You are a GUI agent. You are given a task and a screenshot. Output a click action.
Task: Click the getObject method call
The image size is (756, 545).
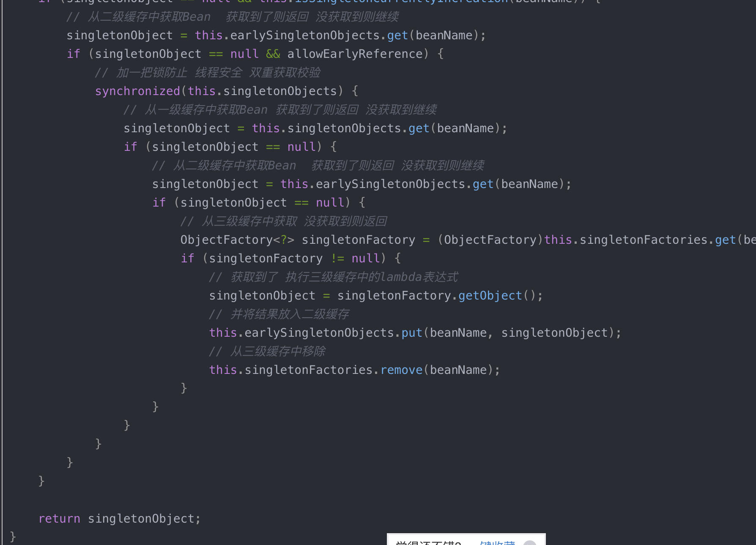[490, 296]
